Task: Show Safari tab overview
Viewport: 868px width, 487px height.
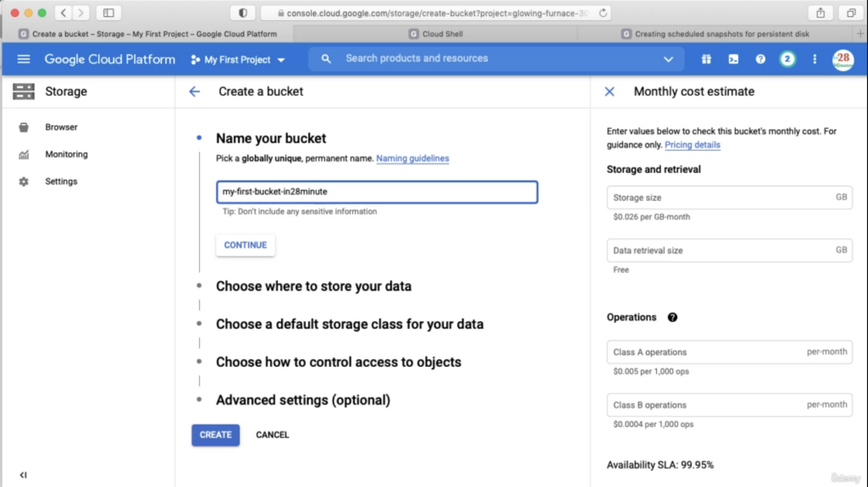Action: [851, 13]
